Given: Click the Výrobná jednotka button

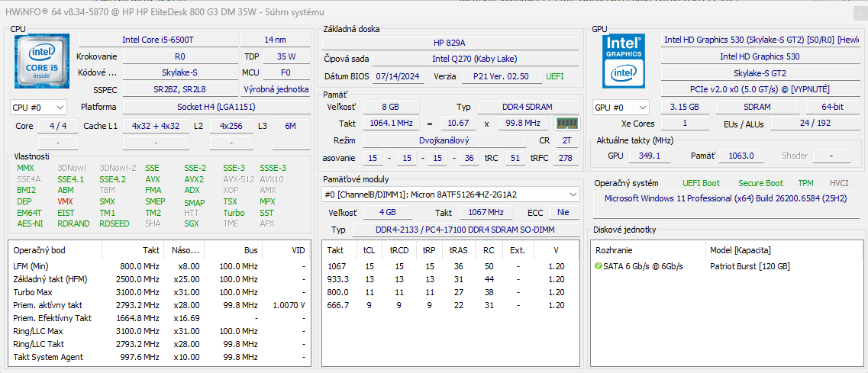Looking at the screenshot, I should point(275,89).
